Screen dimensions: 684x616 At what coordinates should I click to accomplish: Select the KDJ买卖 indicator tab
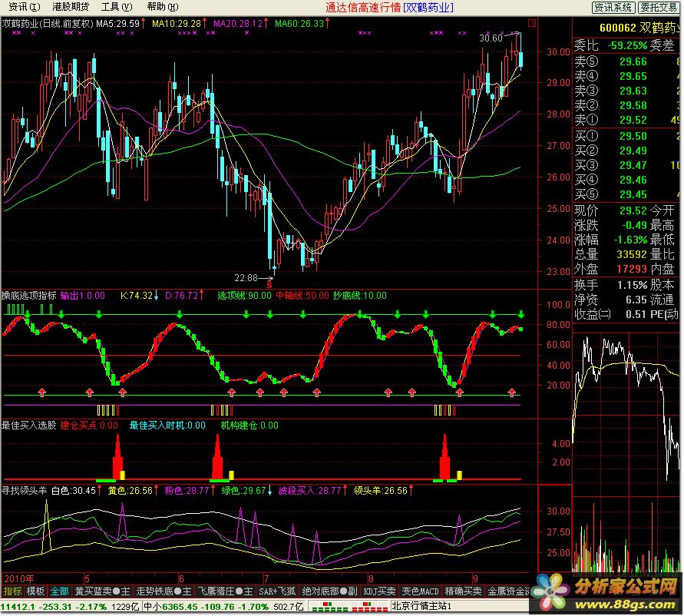click(379, 591)
